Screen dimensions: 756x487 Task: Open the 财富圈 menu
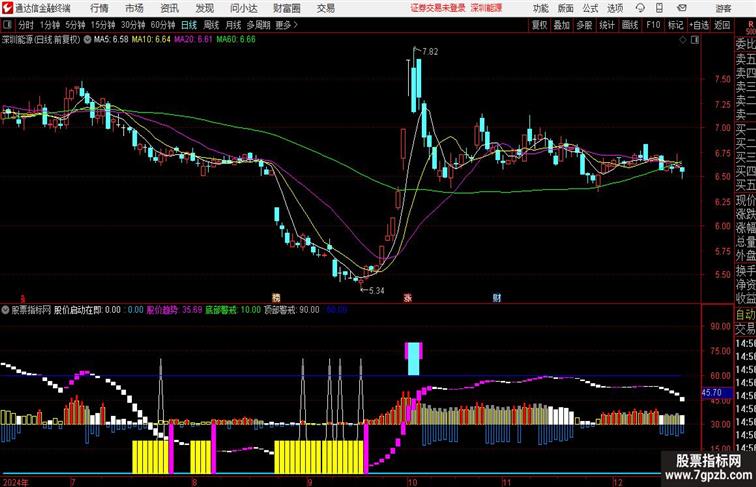pos(287,8)
